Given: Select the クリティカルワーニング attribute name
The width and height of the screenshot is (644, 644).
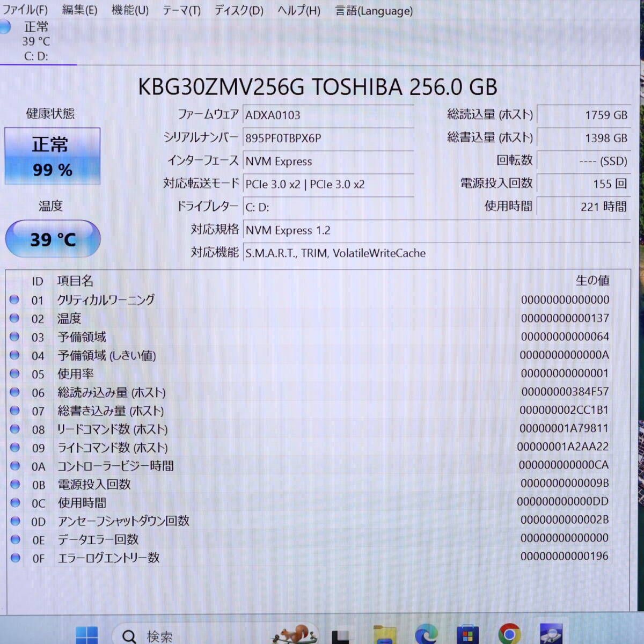Looking at the screenshot, I should (x=106, y=299).
